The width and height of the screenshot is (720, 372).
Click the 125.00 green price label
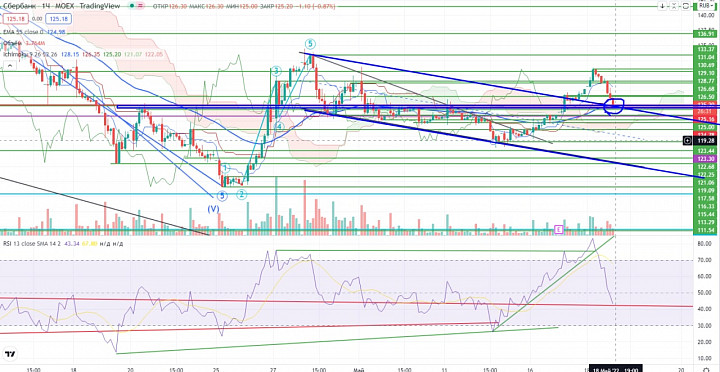click(x=705, y=127)
